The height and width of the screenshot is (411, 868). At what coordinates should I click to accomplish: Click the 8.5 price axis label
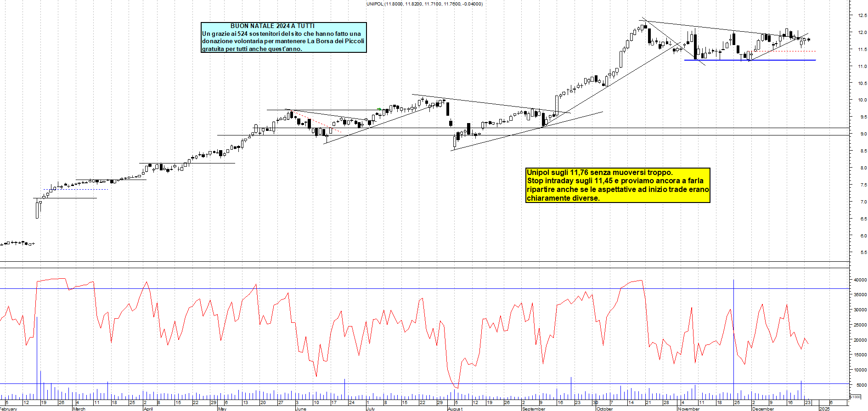[x=863, y=151]
